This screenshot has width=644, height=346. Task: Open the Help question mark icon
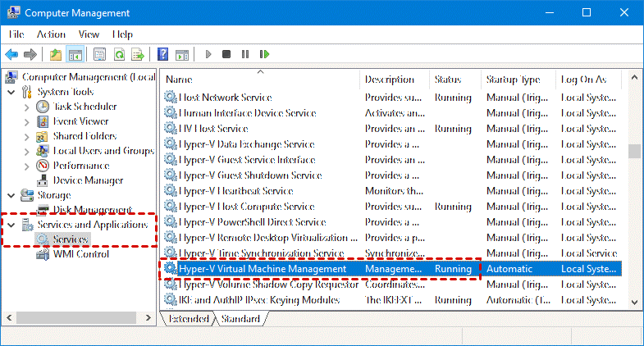(162, 54)
